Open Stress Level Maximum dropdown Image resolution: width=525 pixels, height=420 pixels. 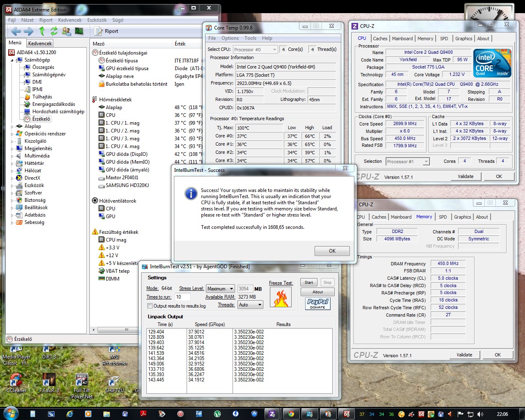pyautogui.click(x=220, y=289)
